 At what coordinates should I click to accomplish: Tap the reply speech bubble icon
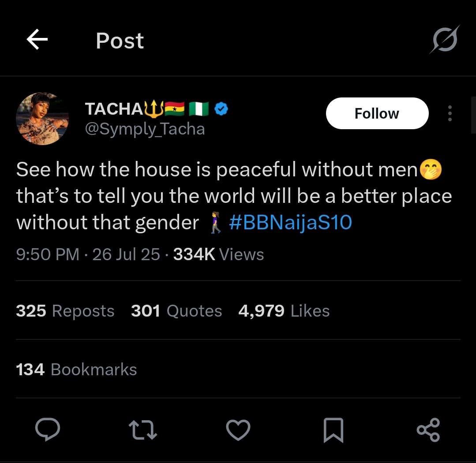(x=48, y=429)
